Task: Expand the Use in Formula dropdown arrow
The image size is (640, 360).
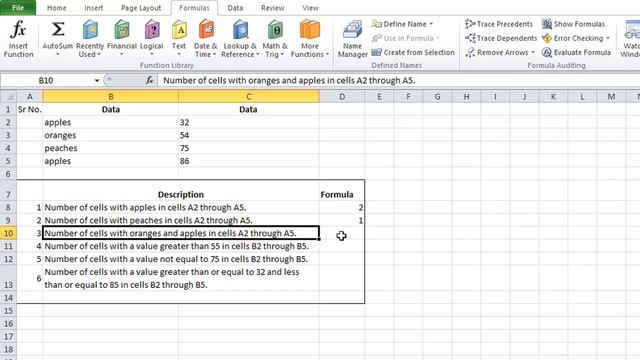Action: pyautogui.click(x=438, y=38)
